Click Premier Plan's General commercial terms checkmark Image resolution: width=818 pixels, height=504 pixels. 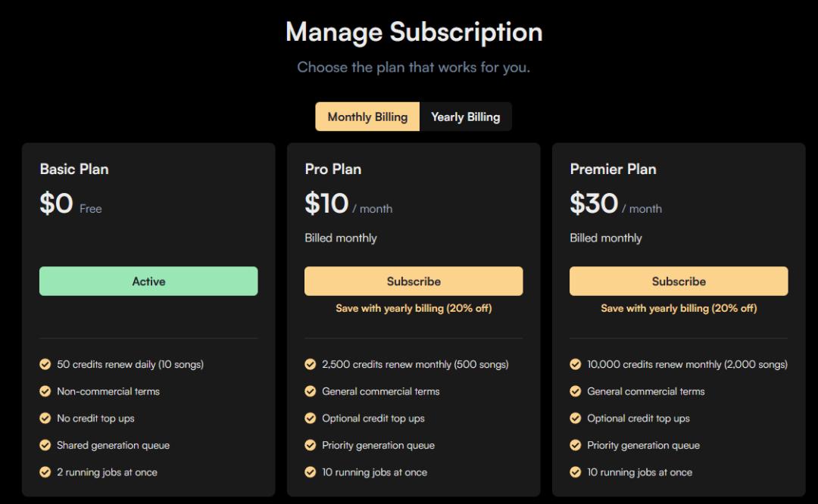576,391
